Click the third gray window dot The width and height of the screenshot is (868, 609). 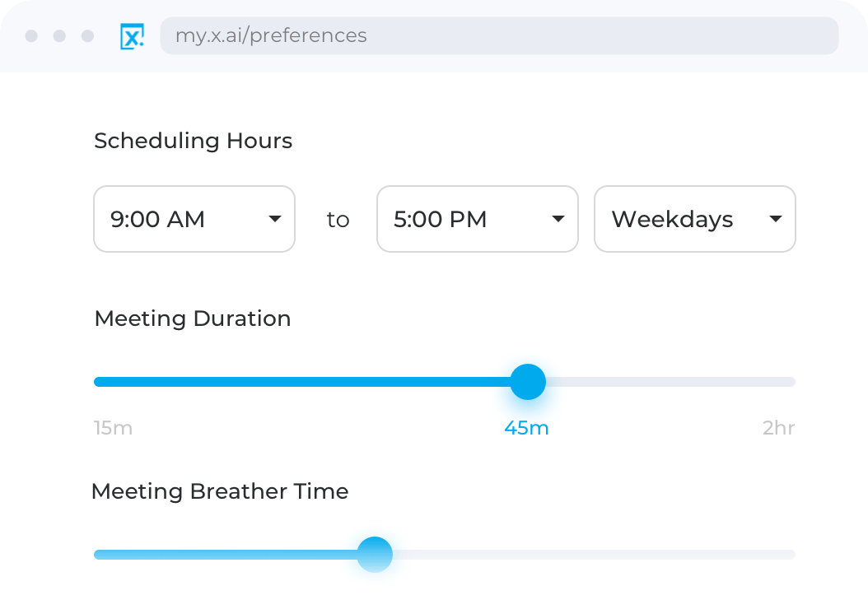point(87,36)
